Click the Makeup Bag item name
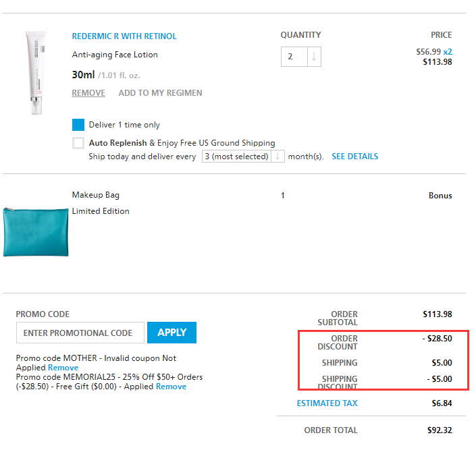476x452 pixels. click(x=96, y=195)
